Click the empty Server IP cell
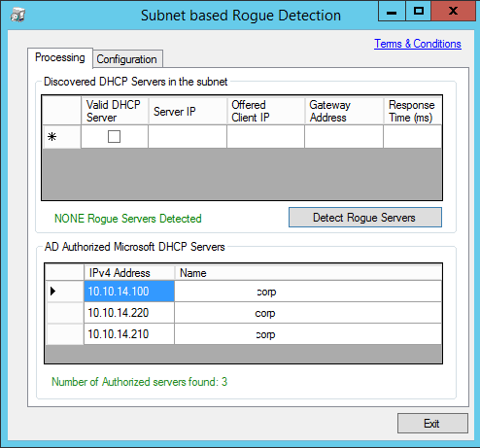 pos(188,137)
